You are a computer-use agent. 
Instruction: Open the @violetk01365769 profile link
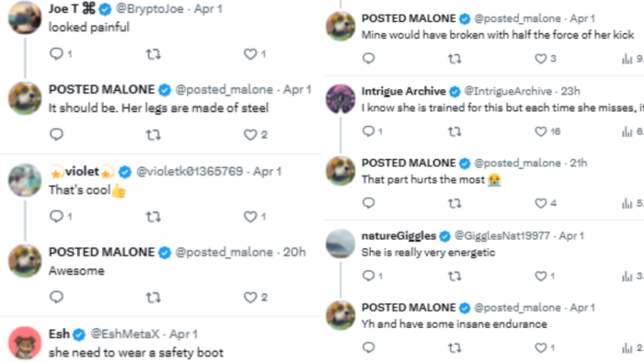[190, 171]
